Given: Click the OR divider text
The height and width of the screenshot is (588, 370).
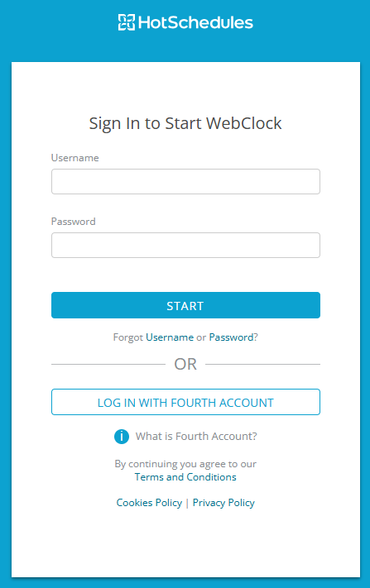Looking at the screenshot, I should [185, 364].
